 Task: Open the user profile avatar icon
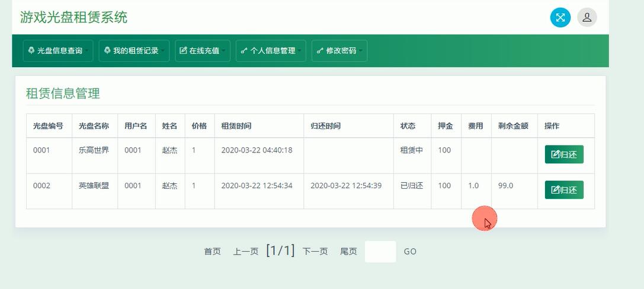pos(587,17)
